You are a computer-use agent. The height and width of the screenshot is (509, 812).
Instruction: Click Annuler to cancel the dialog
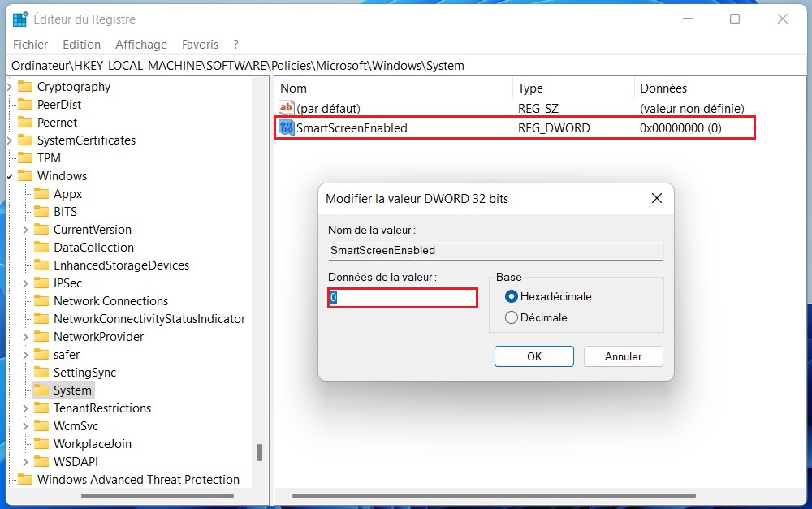point(623,356)
